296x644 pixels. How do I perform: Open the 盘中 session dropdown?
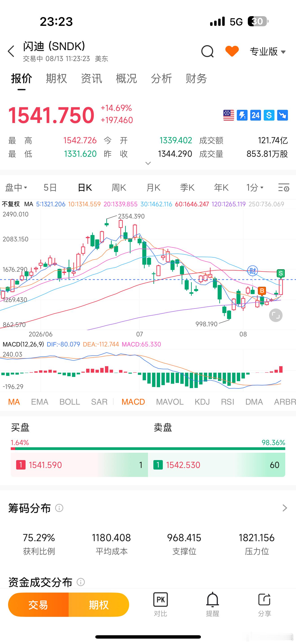(16, 187)
